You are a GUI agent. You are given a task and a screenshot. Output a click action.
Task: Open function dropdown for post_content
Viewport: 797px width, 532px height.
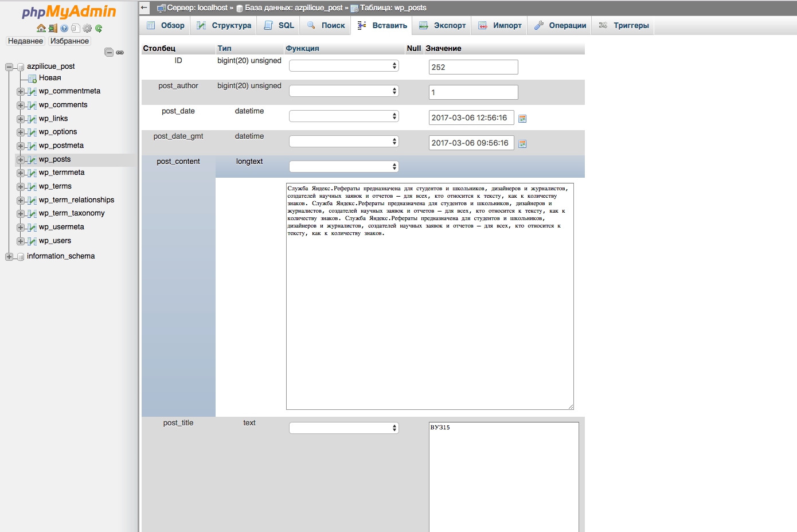[x=343, y=167]
